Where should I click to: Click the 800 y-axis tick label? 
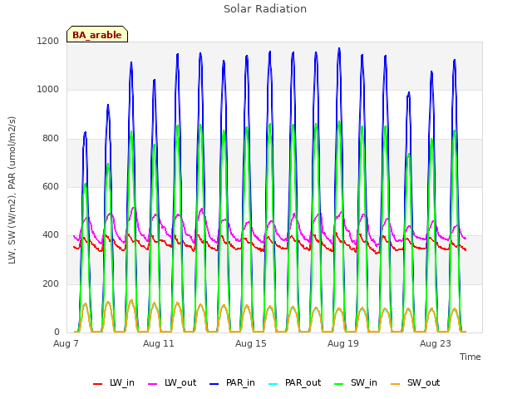click(51, 139)
